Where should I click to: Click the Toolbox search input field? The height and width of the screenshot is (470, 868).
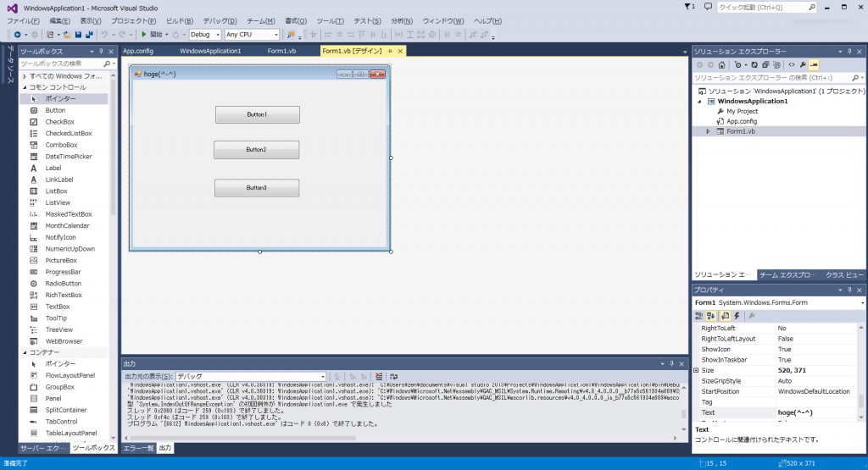click(61, 64)
